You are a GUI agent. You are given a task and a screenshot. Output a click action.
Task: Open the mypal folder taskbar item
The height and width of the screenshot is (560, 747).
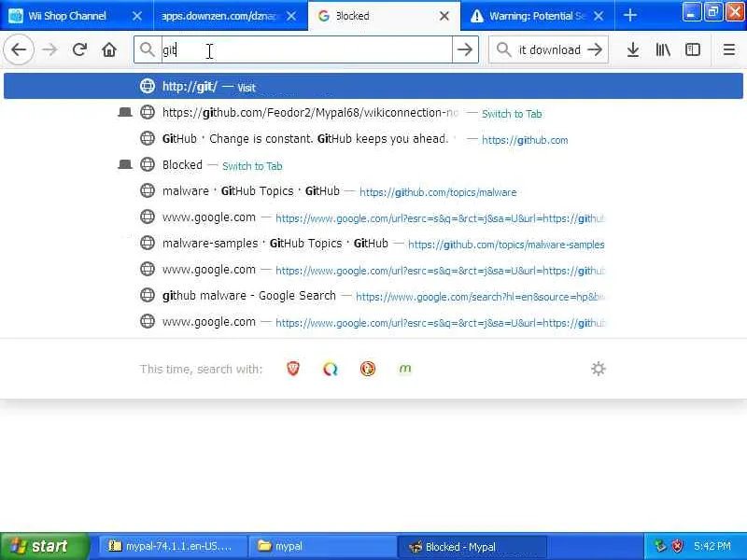click(x=322, y=546)
